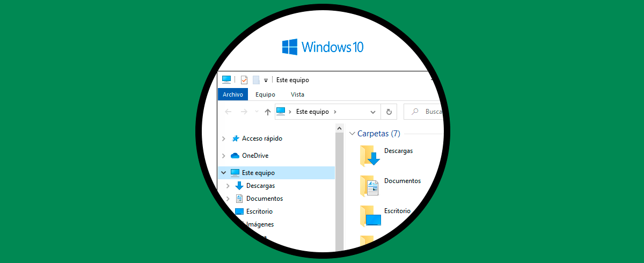Click the search box field
644x263 pixels.
click(x=424, y=112)
